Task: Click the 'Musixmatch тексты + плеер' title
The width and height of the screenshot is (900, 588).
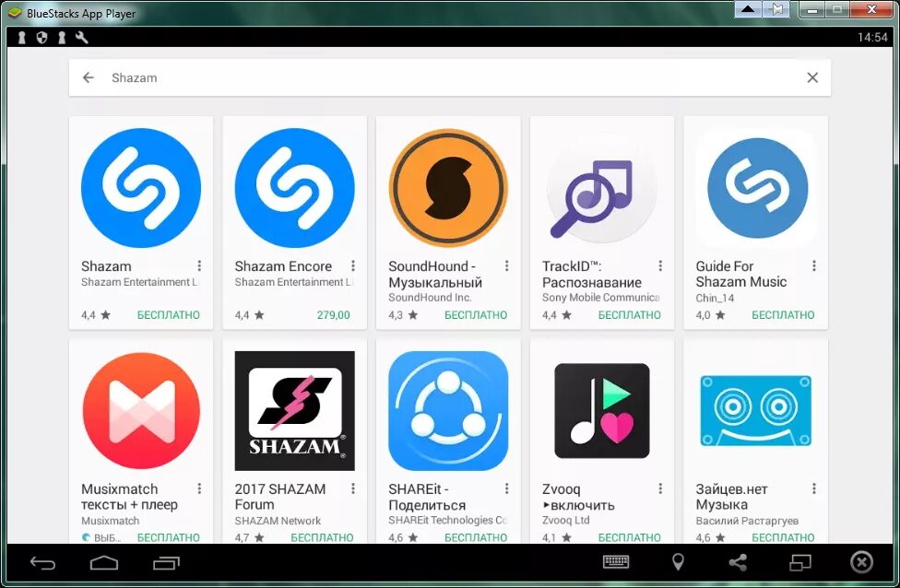Action: point(130,497)
